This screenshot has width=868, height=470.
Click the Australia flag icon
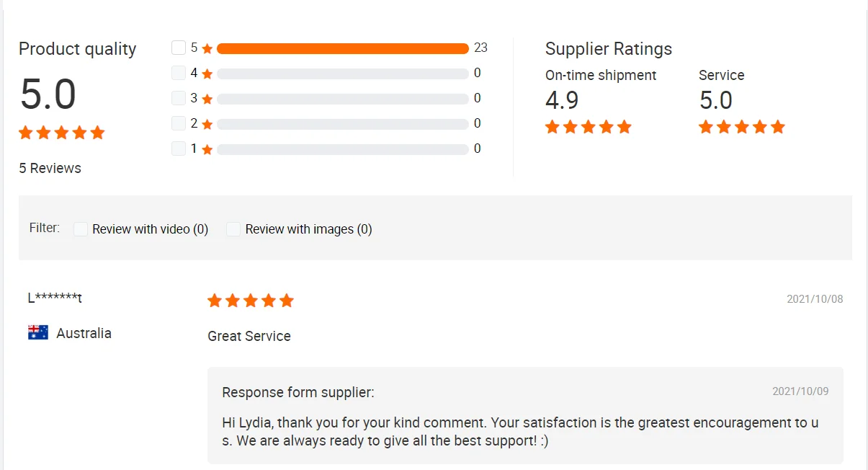pos(38,332)
